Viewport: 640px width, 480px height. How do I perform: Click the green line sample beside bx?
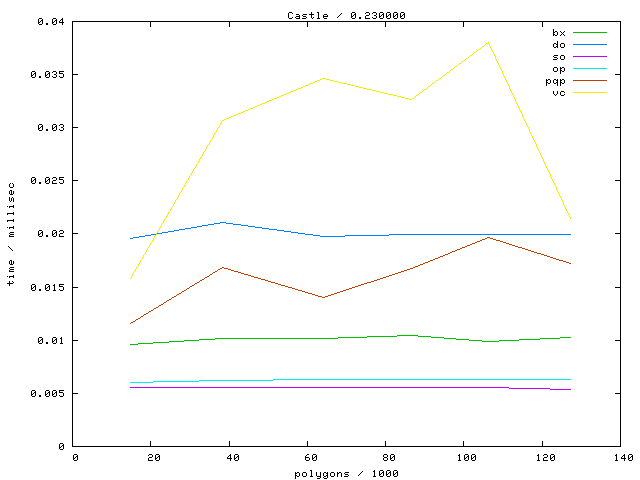(591, 33)
